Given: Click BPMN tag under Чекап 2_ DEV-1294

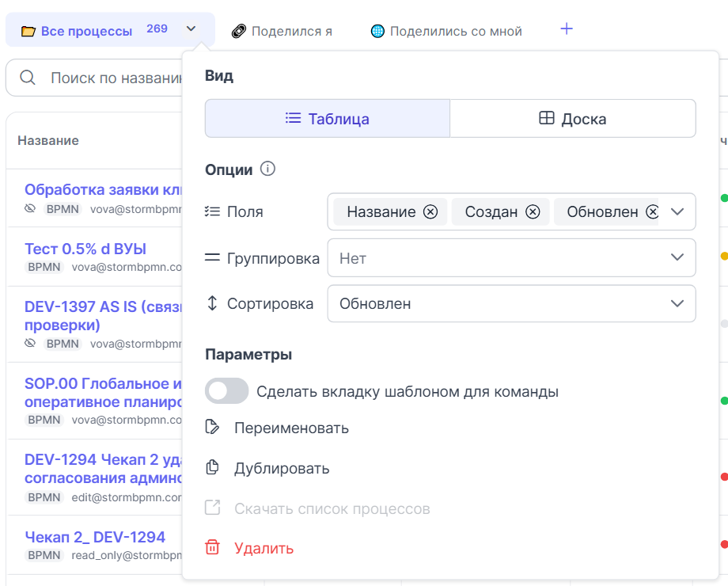Looking at the screenshot, I should pos(44,555).
